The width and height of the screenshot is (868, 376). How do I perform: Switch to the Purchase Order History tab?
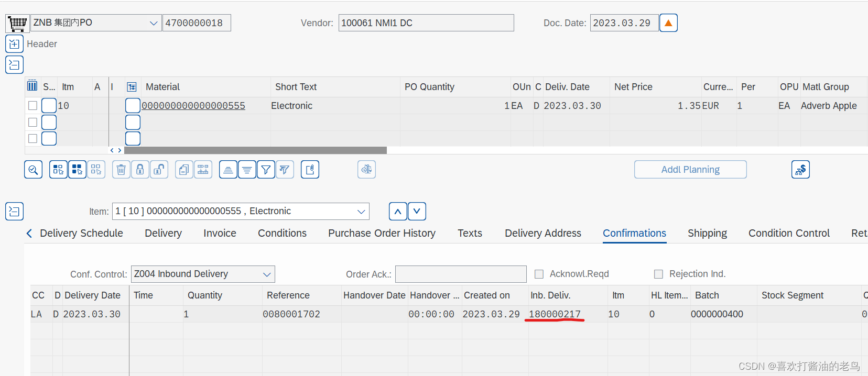pyautogui.click(x=381, y=233)
